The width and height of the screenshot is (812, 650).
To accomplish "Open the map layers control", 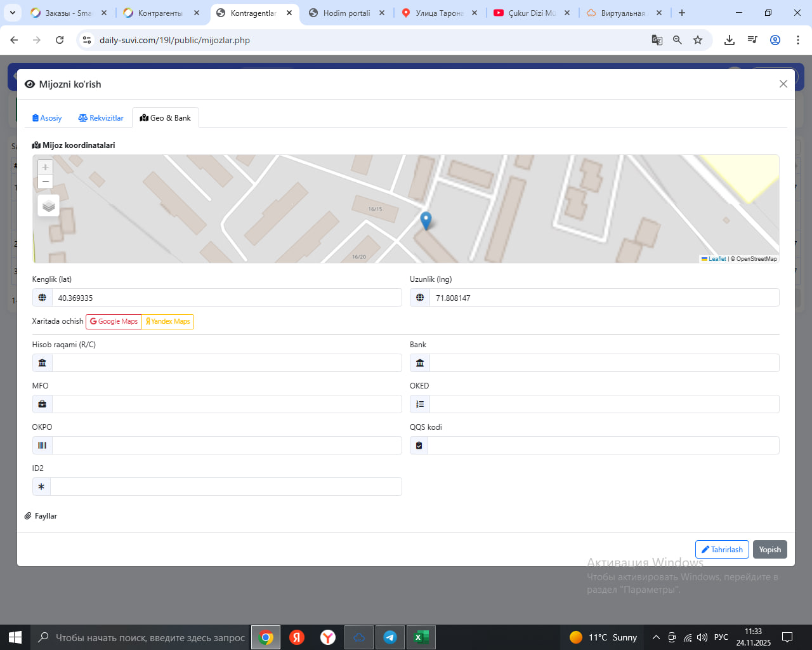I will tap(49, 206).
